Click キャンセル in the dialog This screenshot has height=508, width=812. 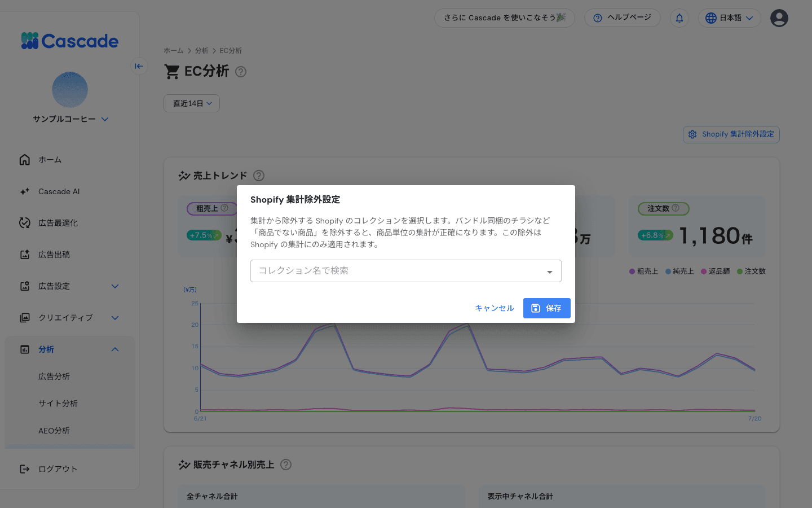tap(495, 308)
